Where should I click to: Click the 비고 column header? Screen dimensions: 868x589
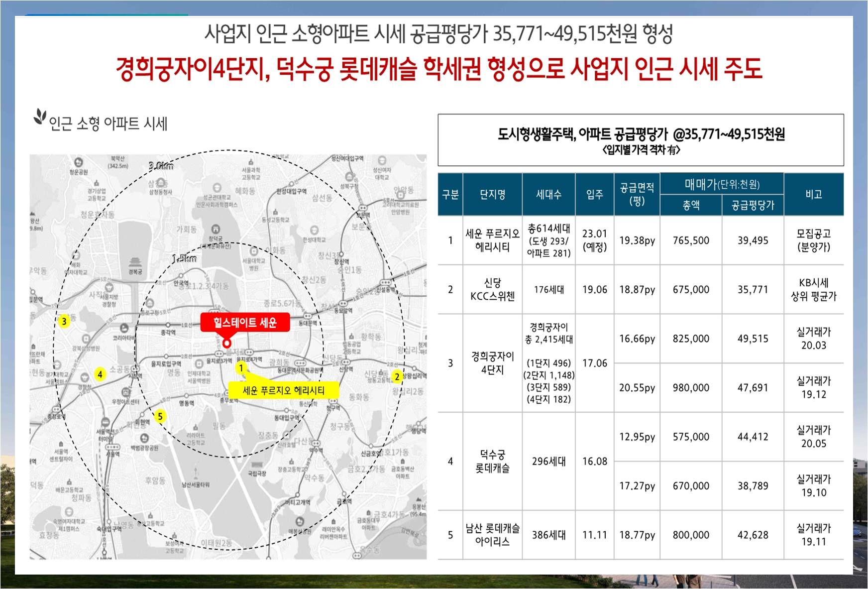(x=814, y=195)
